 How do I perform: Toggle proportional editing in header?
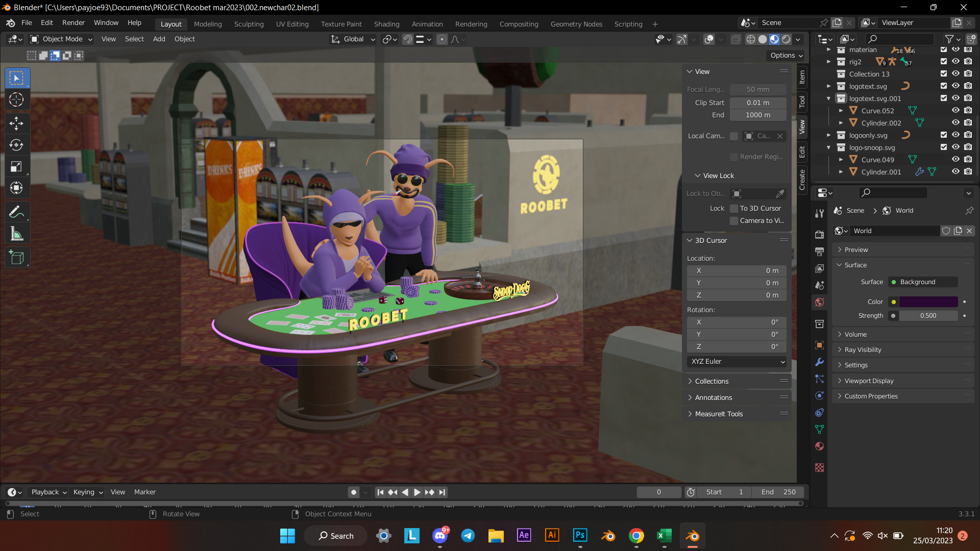click(442, 39)
